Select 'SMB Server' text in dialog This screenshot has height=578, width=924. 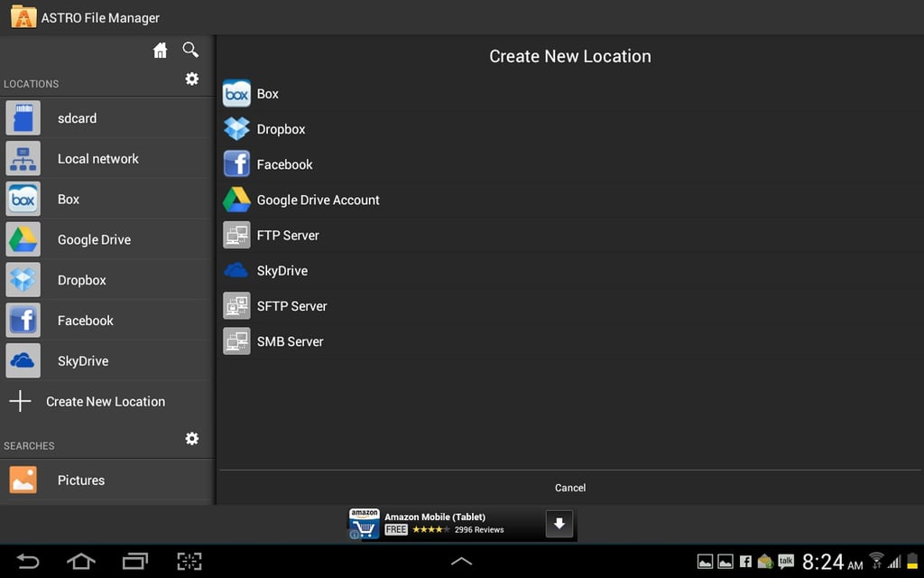[x=290, y=341]
